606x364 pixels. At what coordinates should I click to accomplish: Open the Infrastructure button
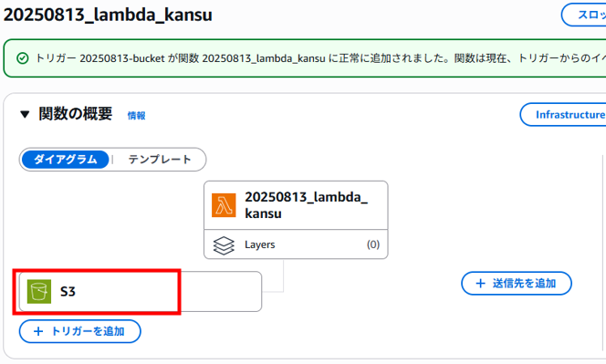point(563,114)
